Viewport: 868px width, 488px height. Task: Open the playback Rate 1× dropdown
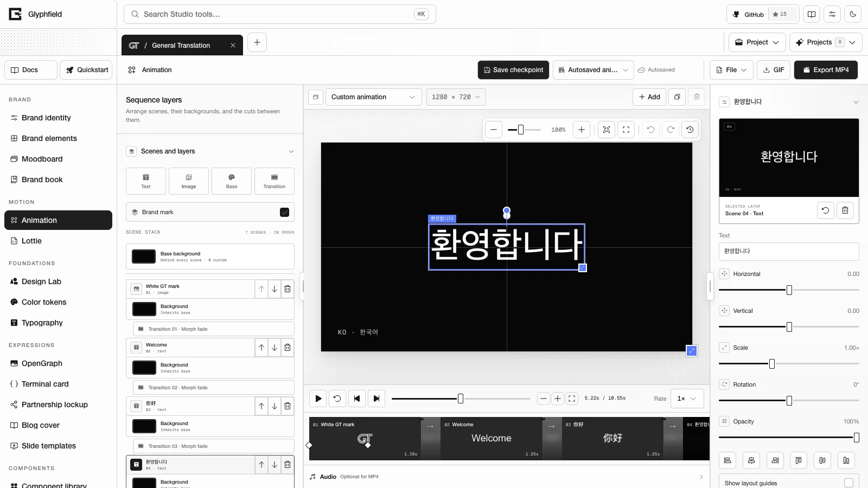point(687,399)
